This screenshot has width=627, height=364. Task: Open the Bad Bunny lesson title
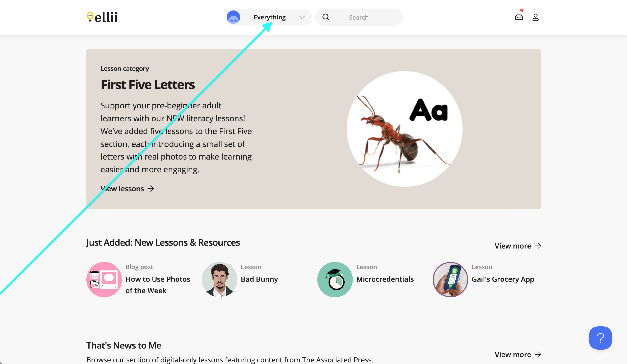(259, 279)
